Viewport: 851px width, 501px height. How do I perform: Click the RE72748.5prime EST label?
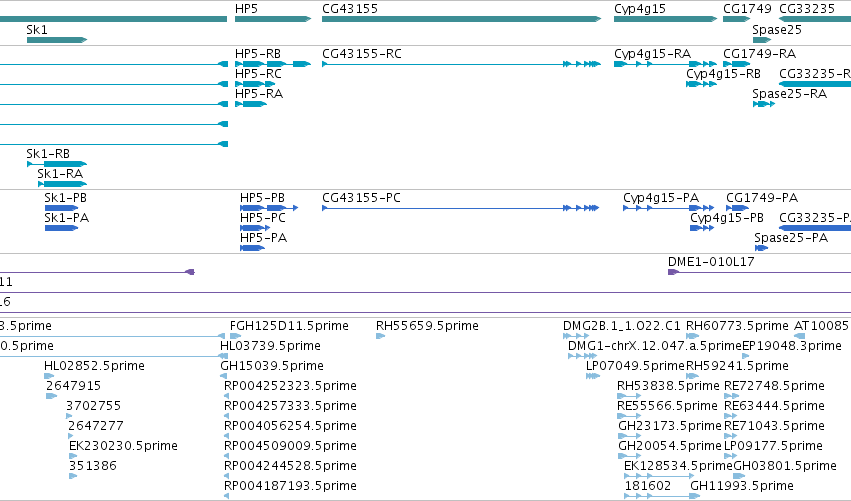(774, 386)
